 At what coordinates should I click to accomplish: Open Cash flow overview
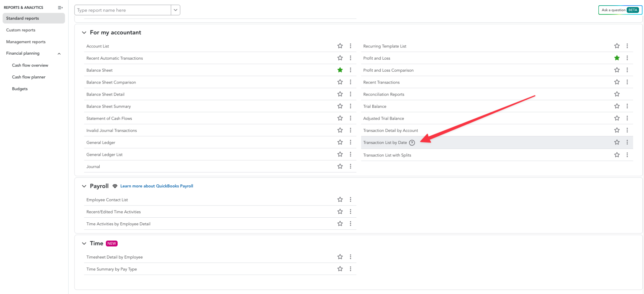tap(30, 65)
